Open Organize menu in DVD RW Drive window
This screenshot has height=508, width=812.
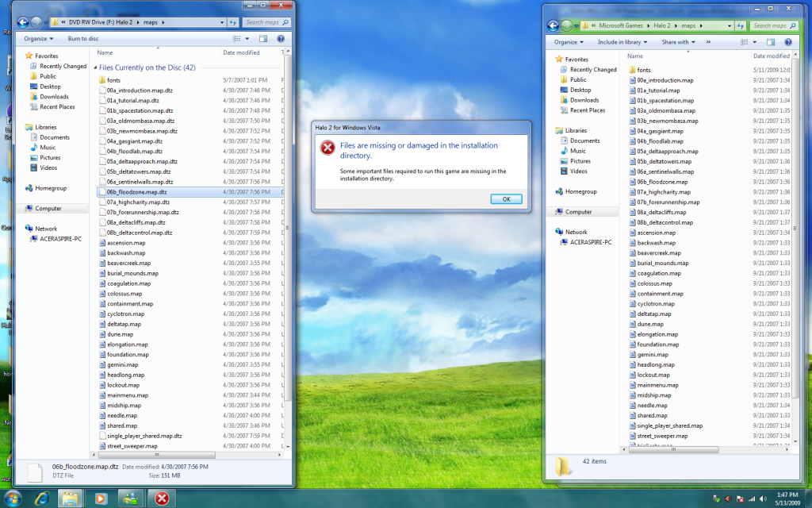[38, 38]
